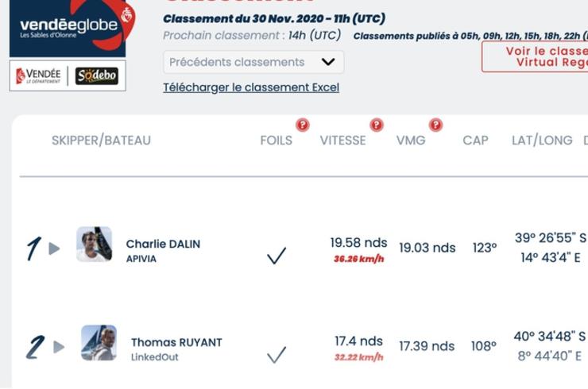Click the Sodebo sponsor logo
The width and height of the screenshot is (588, 389).
(97, 75)
